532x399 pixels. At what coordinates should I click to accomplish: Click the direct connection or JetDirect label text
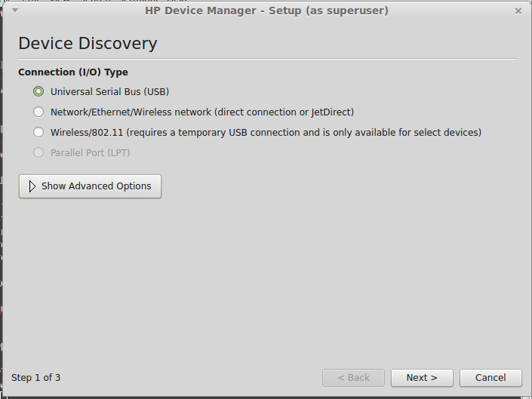[x=284, y=112]
